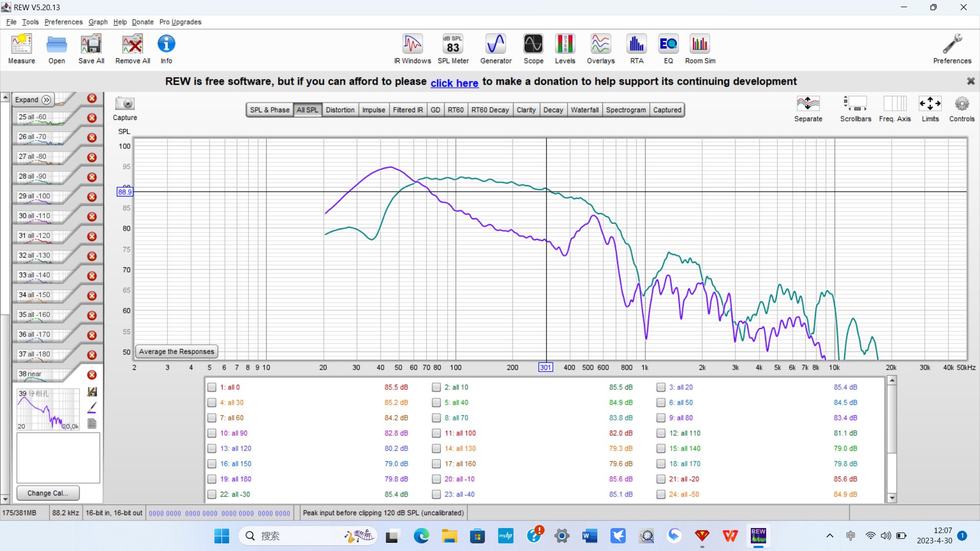Click the Measure toolbar icon
The height and width of the screenshot is (551, 980).
point(21,49)
